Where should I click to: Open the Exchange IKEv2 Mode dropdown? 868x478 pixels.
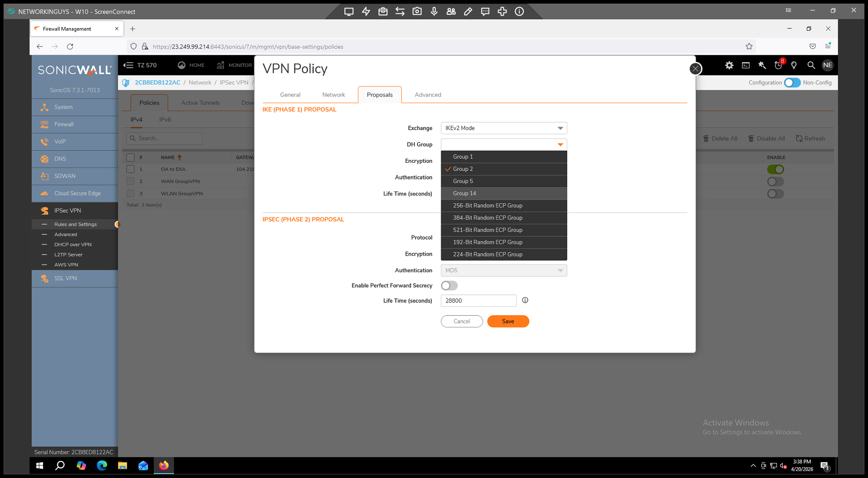(503, 128)
